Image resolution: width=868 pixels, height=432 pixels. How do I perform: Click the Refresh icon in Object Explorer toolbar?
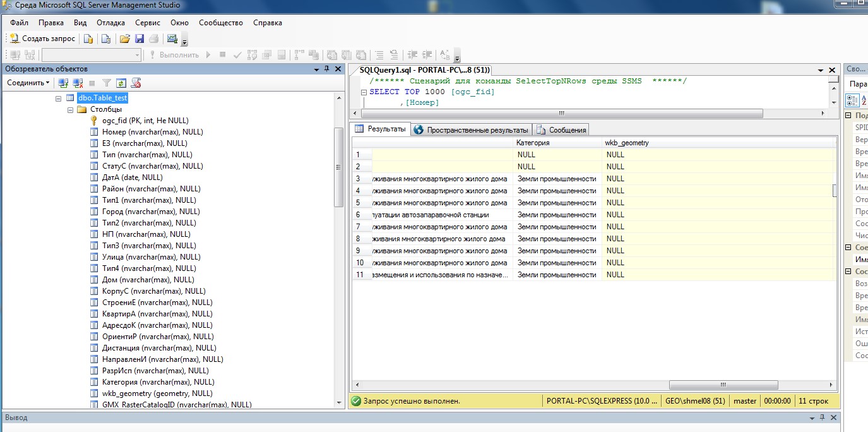click(122, 82)
